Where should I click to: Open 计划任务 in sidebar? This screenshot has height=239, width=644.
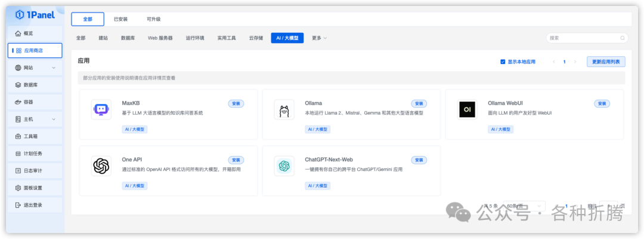tap(35, 154)
